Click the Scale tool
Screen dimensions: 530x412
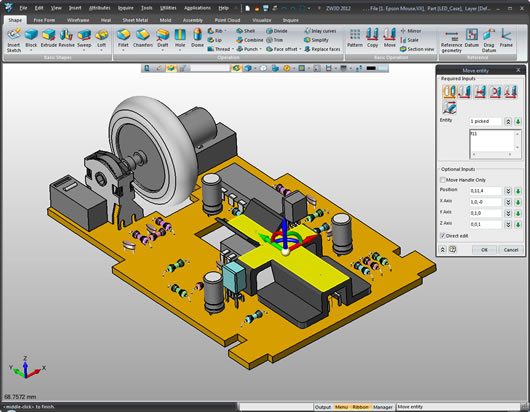tap(409, 40)
